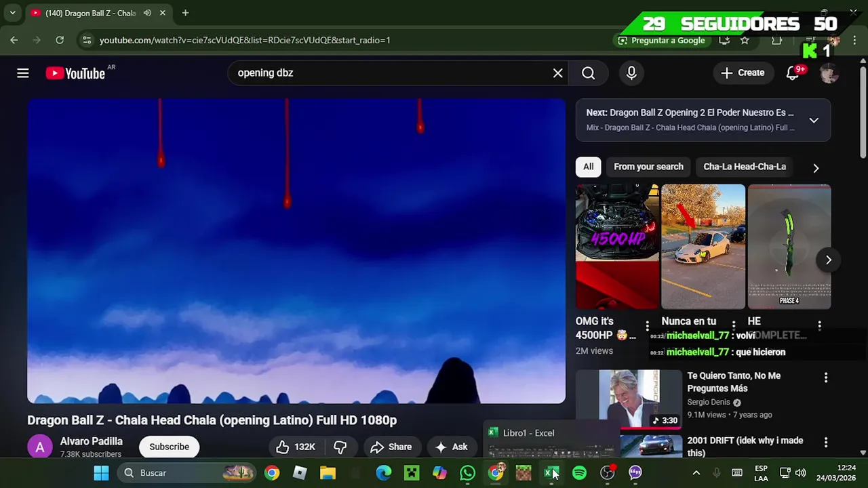Select the Cha-La Head-Cha-La chip

[x=745, y=167]
